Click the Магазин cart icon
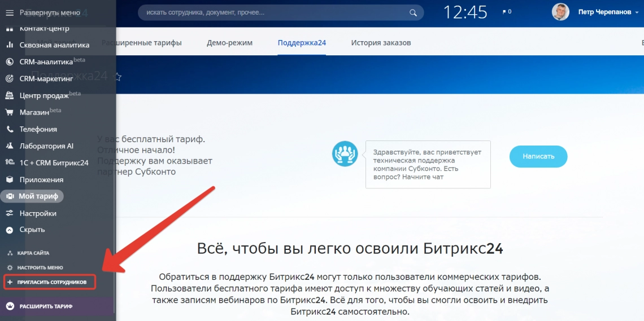The image size is (644, 321). [10, 112]
